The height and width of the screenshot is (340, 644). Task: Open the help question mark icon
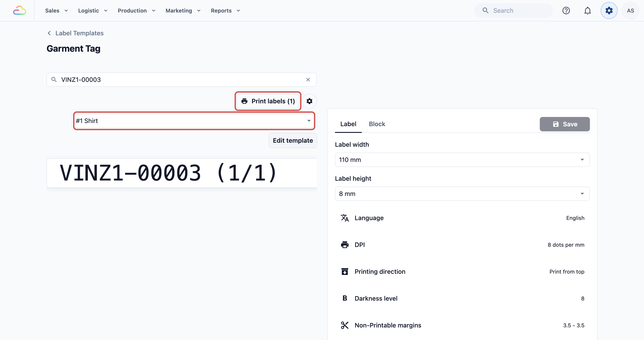pos(566,11)
